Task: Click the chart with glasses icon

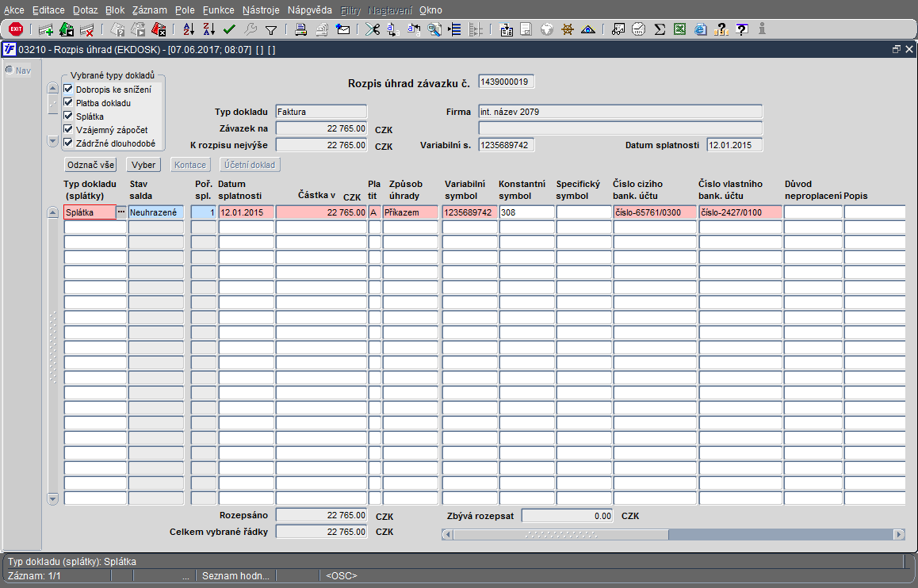Action: (x=618, y=29)
